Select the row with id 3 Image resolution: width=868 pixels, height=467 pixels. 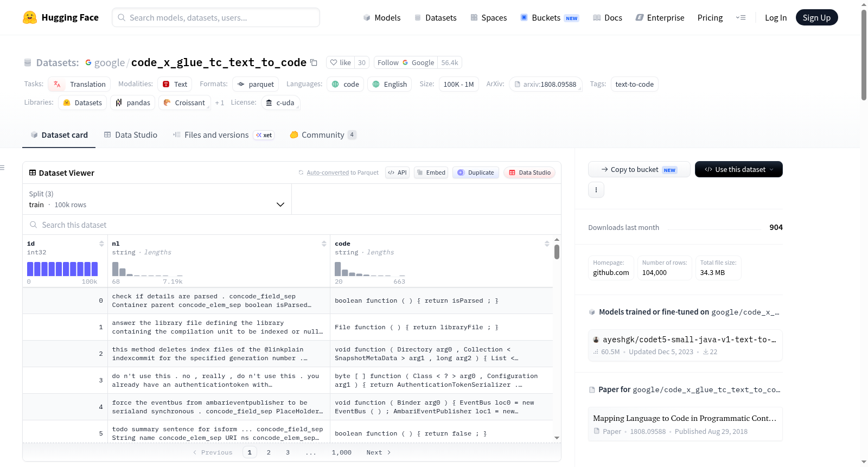coord(288,380)
